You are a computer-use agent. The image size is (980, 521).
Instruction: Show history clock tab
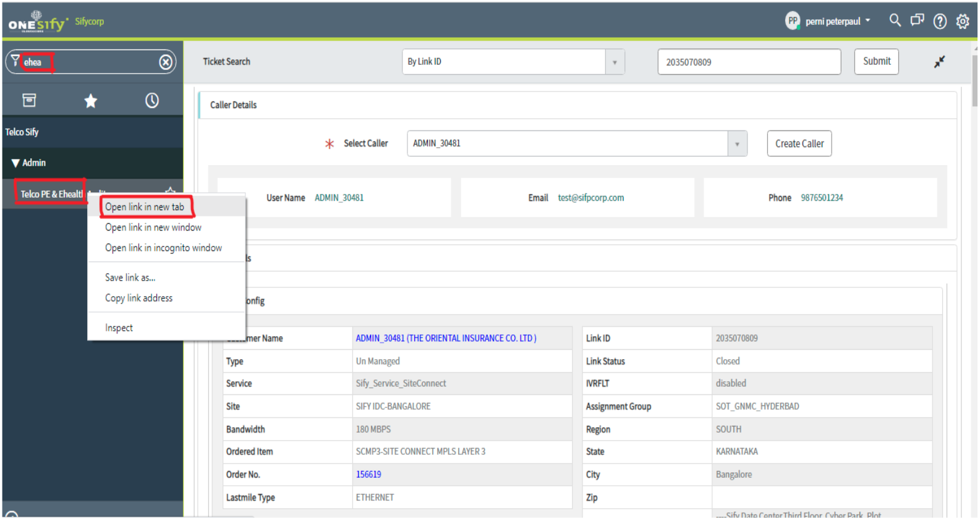click(x=152, y=101)
